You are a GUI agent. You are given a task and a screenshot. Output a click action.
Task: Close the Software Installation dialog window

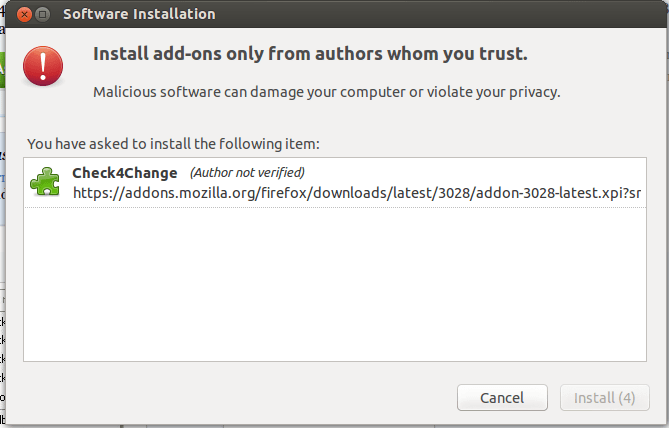22,15
